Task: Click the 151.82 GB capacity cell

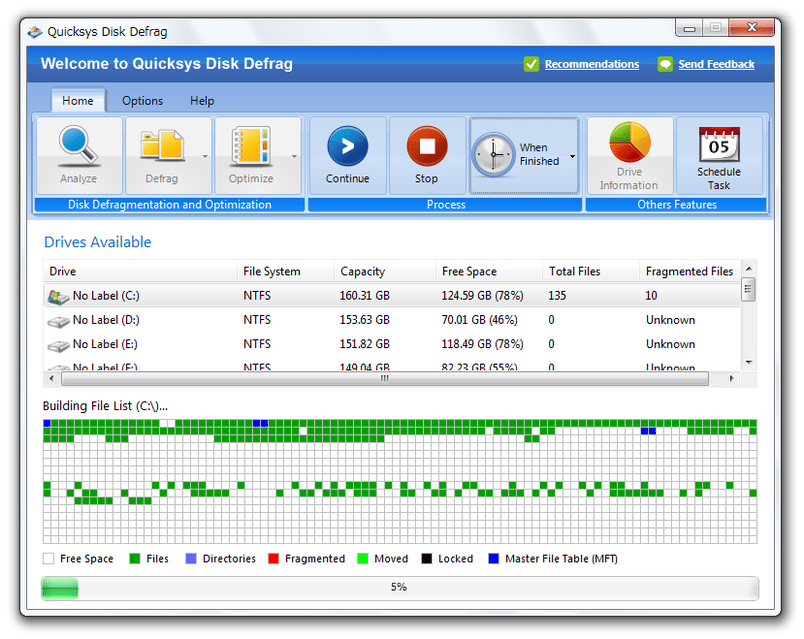Action: [365, 344]
